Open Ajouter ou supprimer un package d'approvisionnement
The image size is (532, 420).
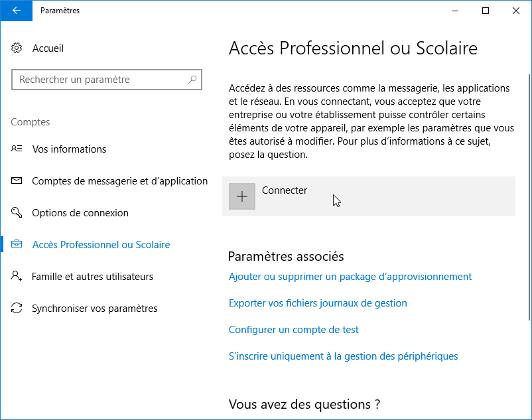[x=350, y=277]
